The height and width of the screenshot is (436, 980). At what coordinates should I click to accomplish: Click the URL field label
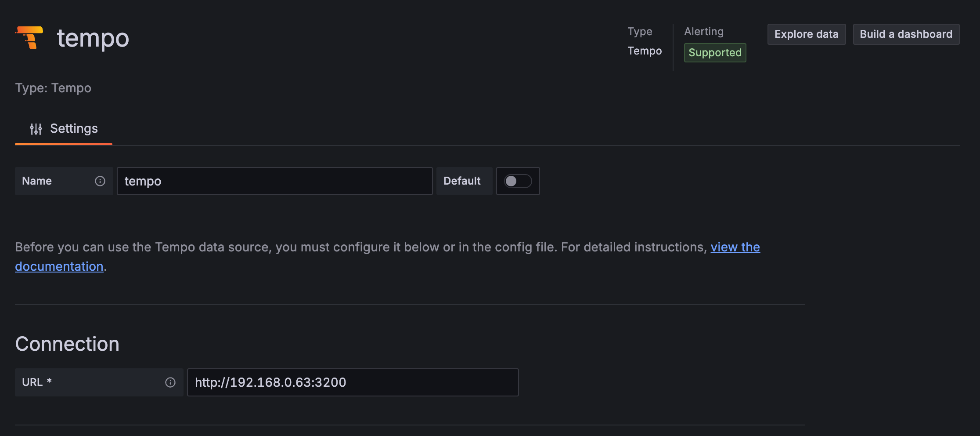pyautogui.click(x=32, y=382)
